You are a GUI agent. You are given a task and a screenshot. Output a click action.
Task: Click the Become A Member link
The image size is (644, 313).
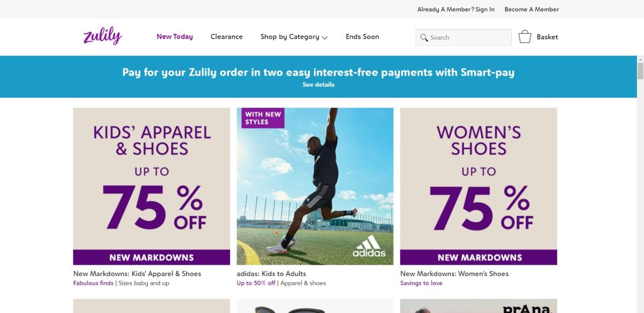coord(531,9)
